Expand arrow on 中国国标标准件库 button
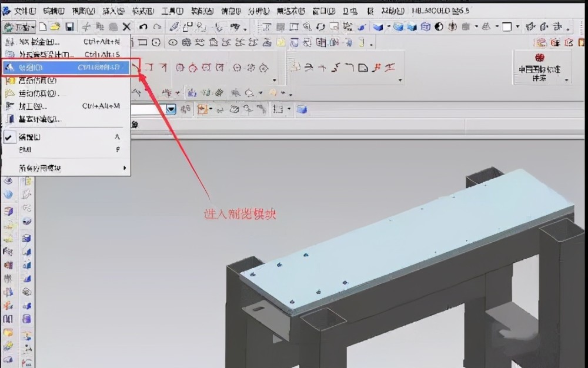This screenshot has width=588, height=368. (567, 80)
